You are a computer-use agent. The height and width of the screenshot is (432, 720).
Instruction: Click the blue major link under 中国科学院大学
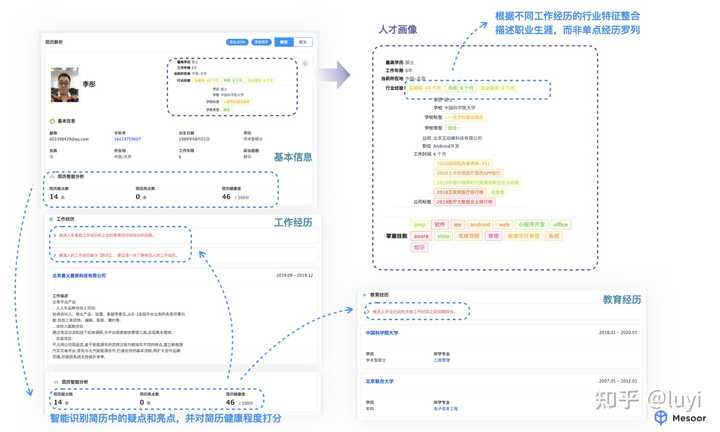[x=441, y=360]
